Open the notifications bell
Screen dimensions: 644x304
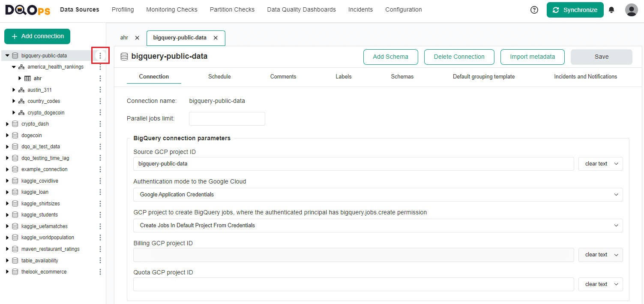point(611,10)
